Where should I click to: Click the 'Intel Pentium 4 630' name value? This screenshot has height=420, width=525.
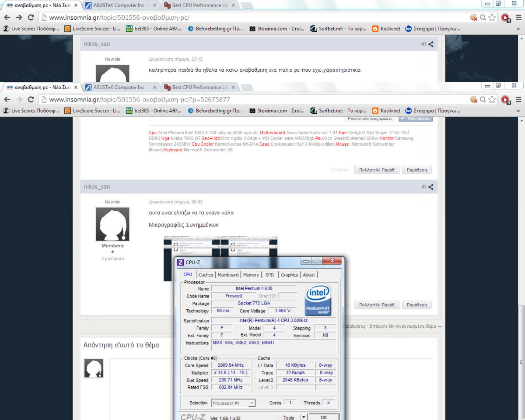[x=254, y=289]
